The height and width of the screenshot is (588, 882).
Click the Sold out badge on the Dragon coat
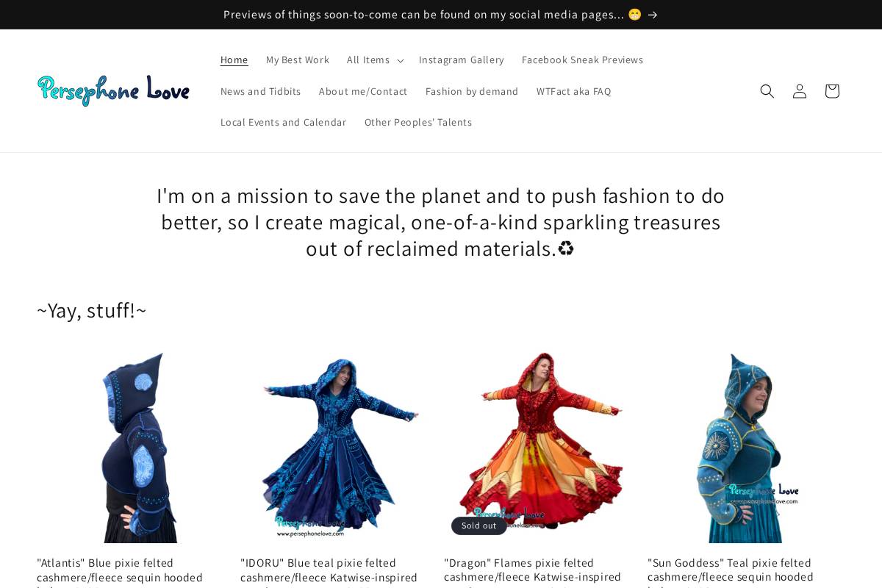478,526
